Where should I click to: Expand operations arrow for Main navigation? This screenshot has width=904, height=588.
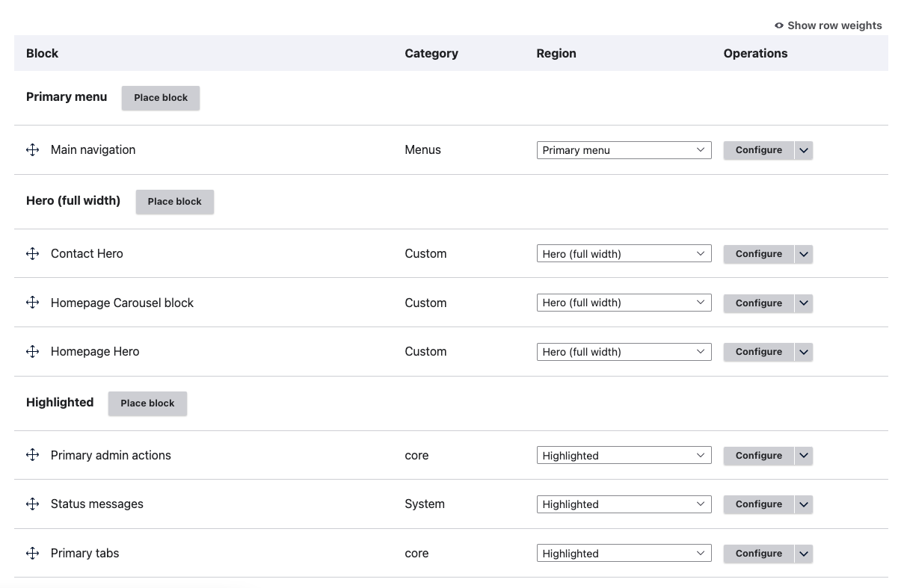coord(804,150)
